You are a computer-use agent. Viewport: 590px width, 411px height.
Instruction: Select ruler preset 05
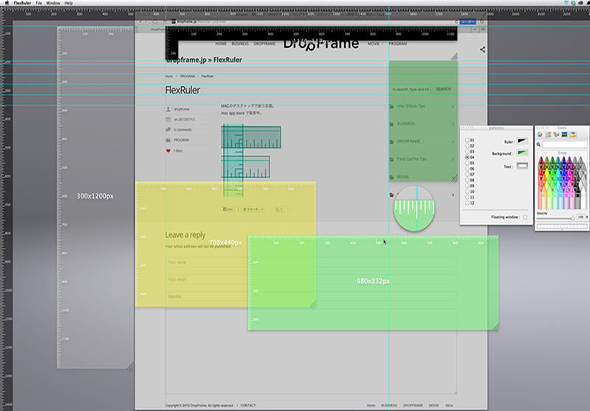(x=467, y=163)
